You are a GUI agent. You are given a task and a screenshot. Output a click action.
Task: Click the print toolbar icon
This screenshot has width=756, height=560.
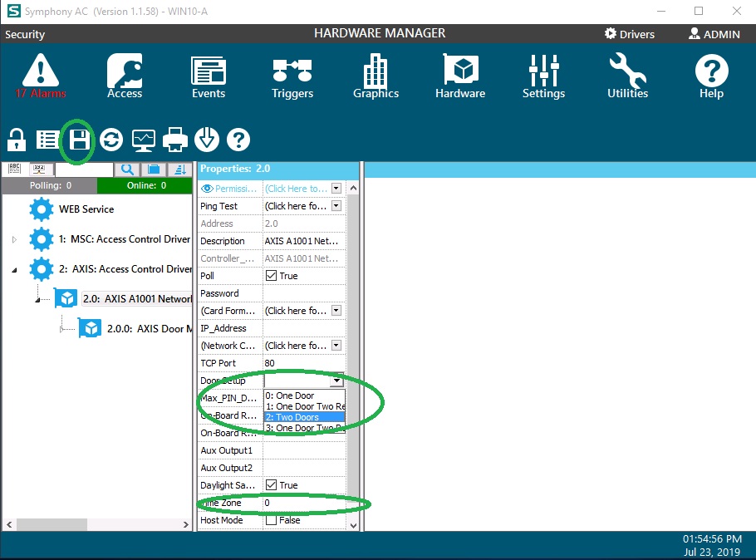coord(175,140)
